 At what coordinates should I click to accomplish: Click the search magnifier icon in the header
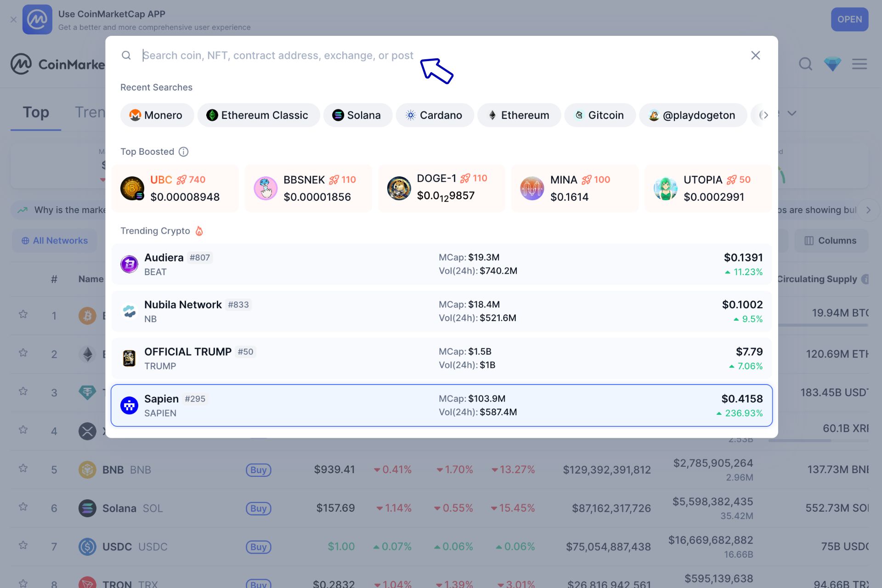tap(805, 64)
